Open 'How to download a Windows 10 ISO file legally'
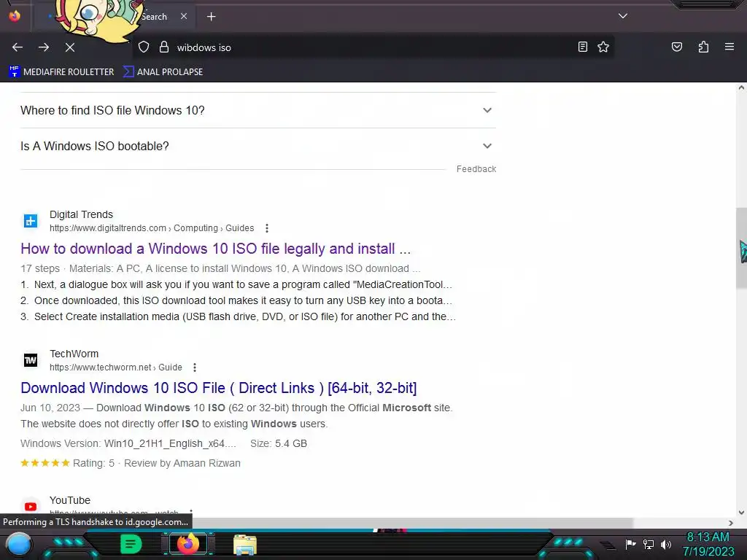 [215, 249]
